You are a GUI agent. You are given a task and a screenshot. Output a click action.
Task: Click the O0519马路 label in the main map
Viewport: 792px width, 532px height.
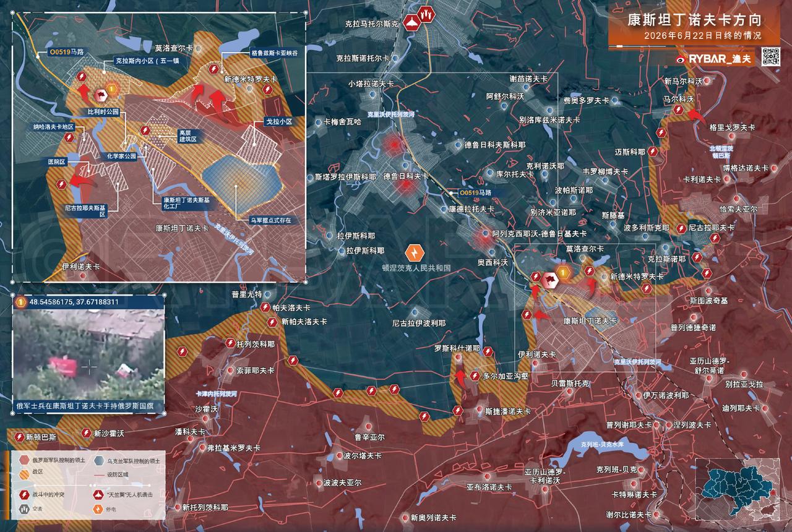pos(475,193)
